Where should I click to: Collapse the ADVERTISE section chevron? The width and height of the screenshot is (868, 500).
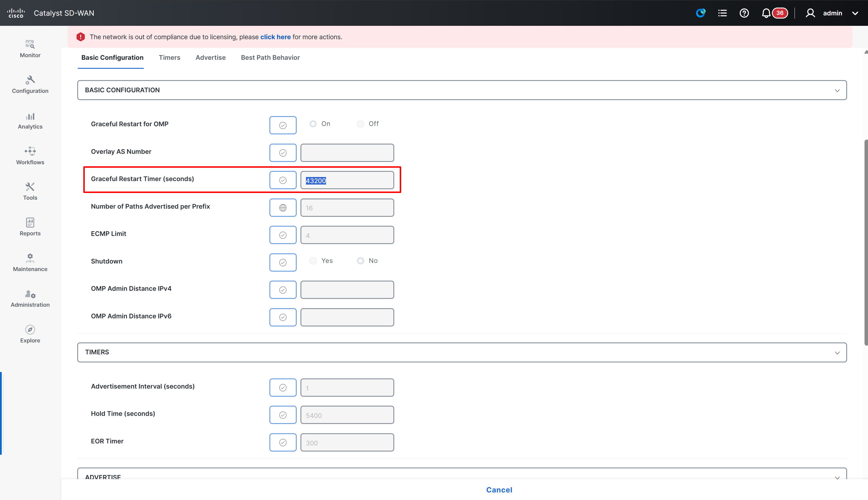pyautogui.click(x=837, y=477)
